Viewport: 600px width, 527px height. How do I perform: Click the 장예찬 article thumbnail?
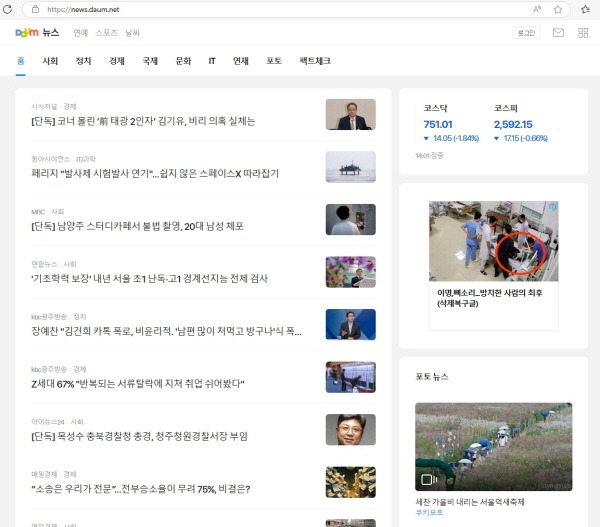[x=351, y=324]
